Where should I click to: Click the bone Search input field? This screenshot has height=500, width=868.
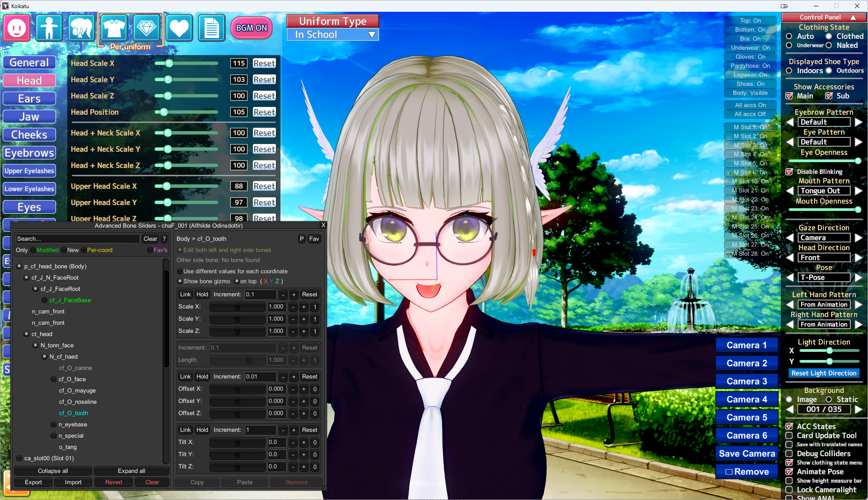tap(77, 238)
